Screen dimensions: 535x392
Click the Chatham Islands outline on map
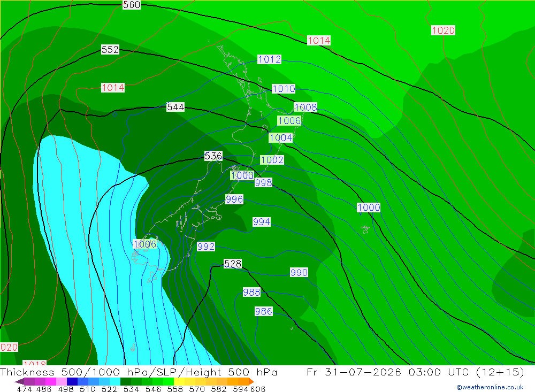tap(365, 229)
